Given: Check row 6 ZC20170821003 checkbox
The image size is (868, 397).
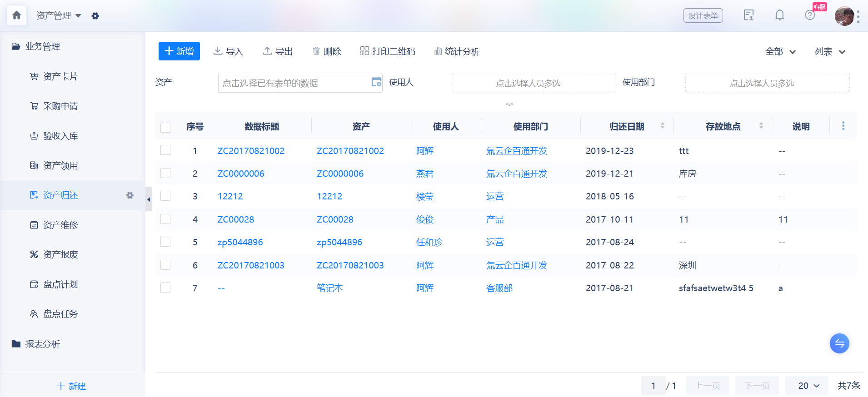Looking at the screenshot, I should [165, 265].
